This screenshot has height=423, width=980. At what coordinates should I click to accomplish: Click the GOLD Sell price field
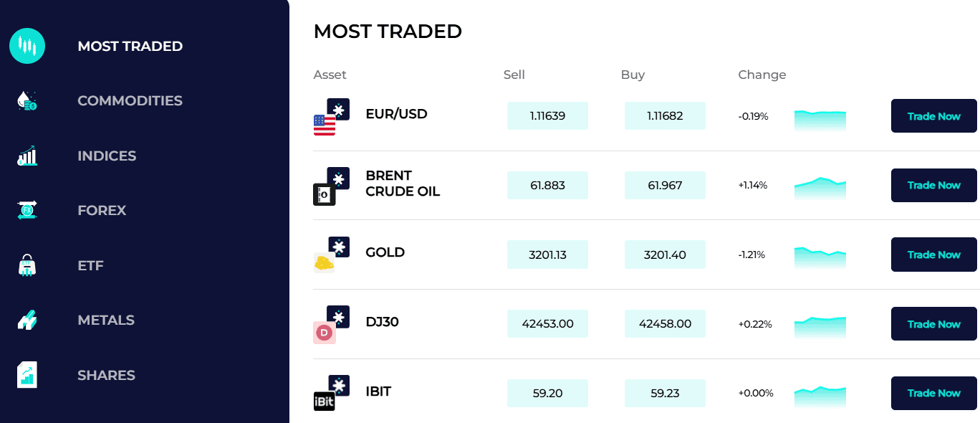pos(547,254)
